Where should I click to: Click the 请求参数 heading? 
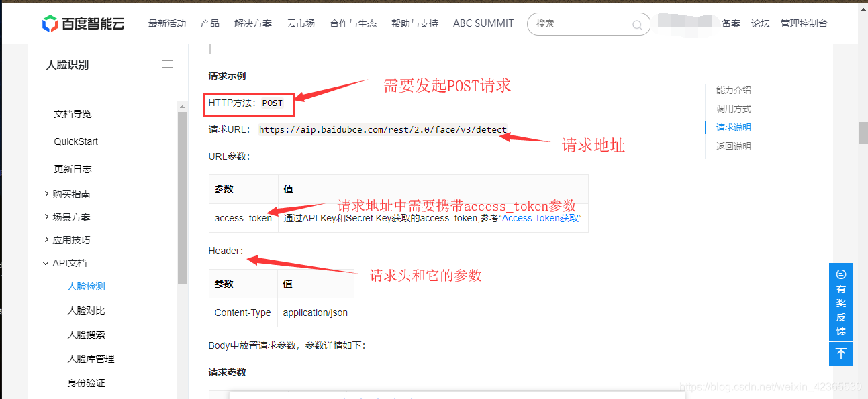coord(227,372)
